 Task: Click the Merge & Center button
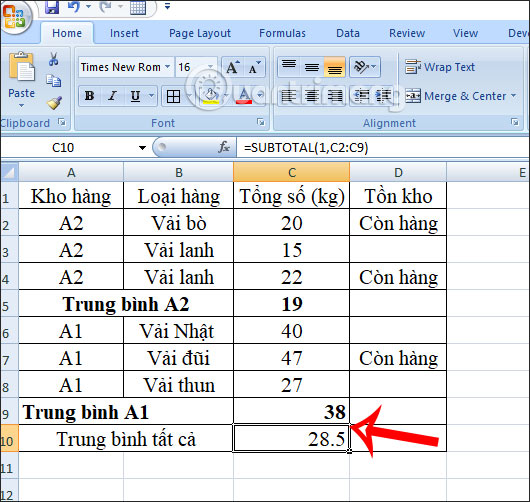tap(456, 96)
